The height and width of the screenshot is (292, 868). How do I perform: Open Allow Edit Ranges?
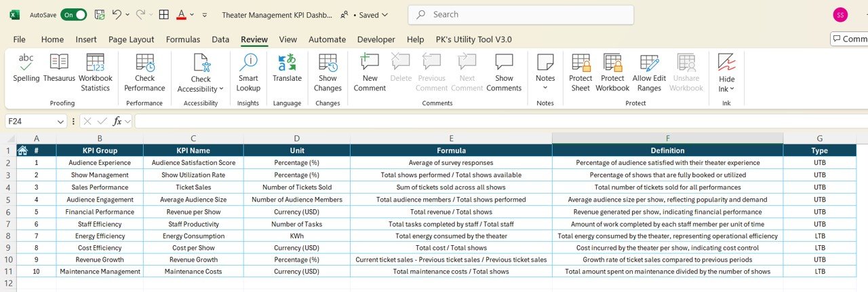pyautogui.click(x=649, y=73)
